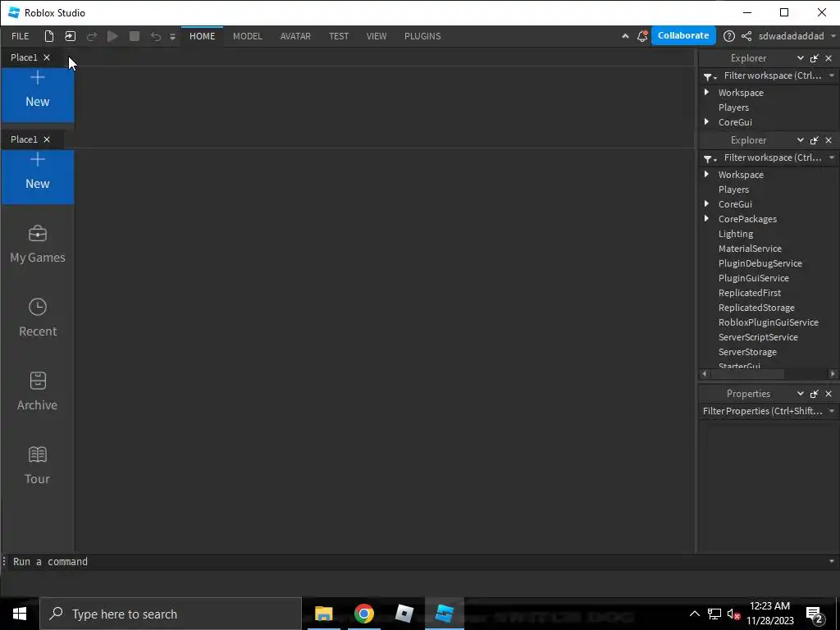Screen dimensions: 840x630
Task: Open the Properties panel options chevron
Action: coord(801,393)
